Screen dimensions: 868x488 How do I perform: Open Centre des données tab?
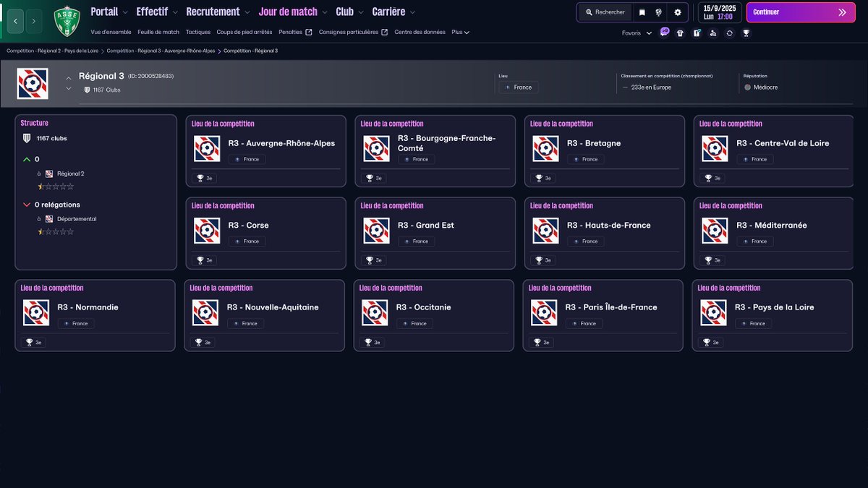point(420,32)
